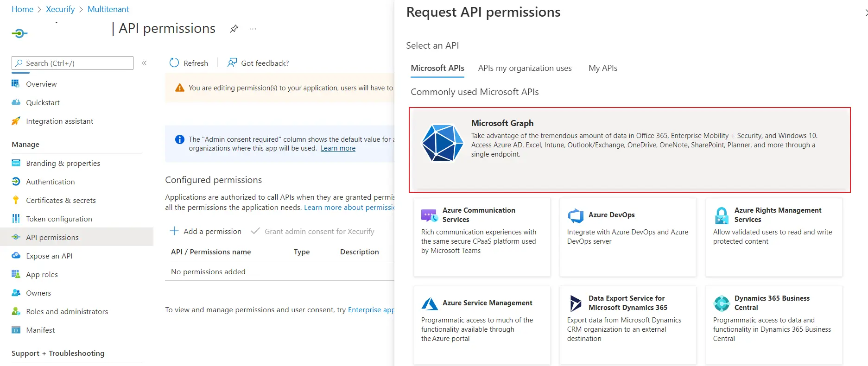Click the Manifest icon
Image resolution: width=868 pixels, height=366 pixels.
[16, 330]
